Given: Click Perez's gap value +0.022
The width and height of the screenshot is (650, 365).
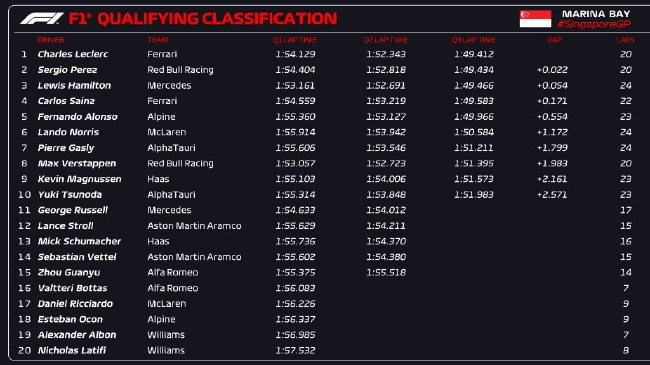Looking at the screenshot, I should [x=552, y=70].
